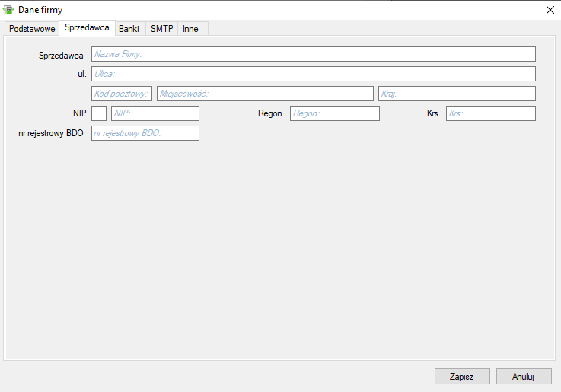Open the Banki tab
The image size is (561, 392).
[129, 29]
